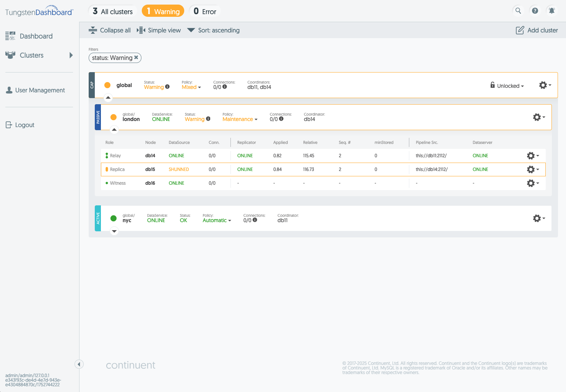Expand the nyc service details

[114, 231]
